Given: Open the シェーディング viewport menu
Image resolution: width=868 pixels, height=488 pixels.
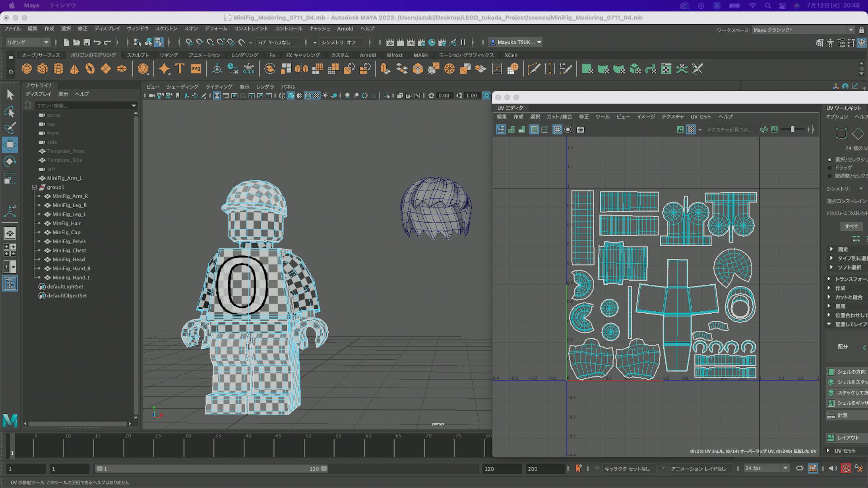Looking at the screenshot, I should [x=182, y=87].
